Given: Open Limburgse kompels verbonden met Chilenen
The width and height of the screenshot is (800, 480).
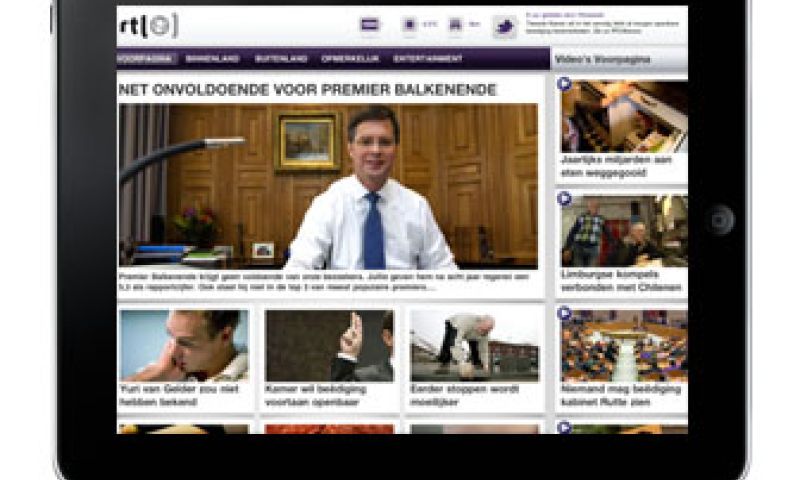Looking at the screenshot, I should point(621,281).
